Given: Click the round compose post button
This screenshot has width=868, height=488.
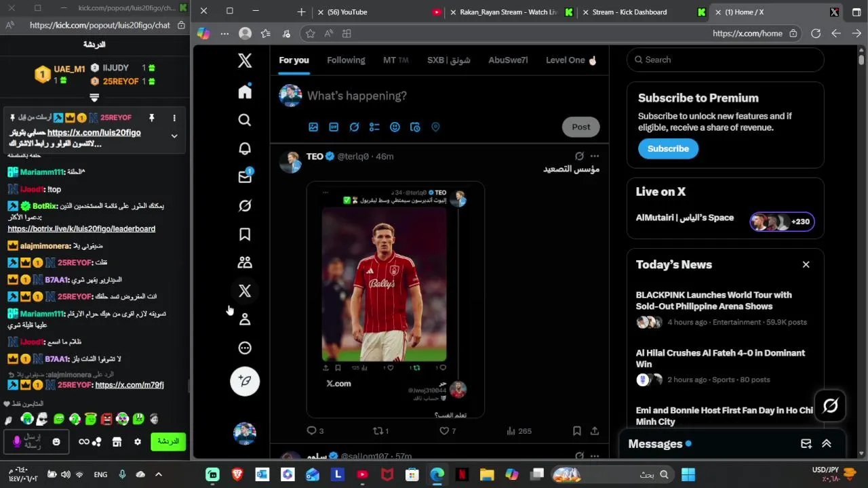Looking at the screenshot, I should click(x=245, y=381).
